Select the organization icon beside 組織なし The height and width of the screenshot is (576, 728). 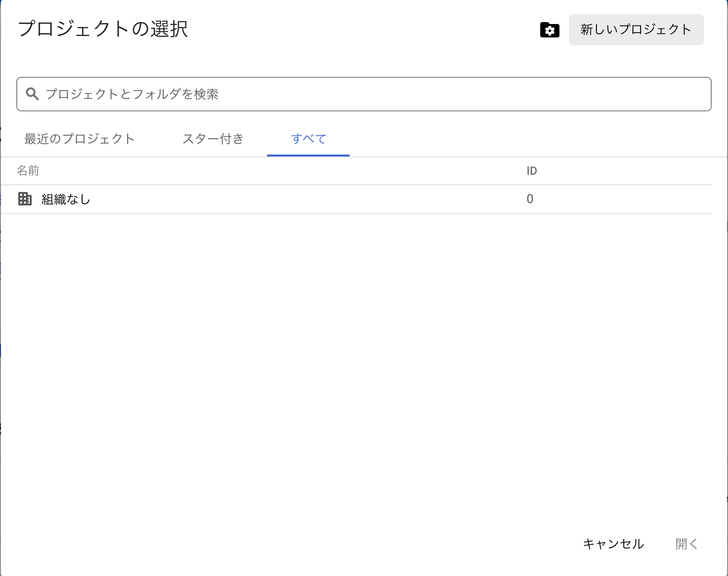[24, 199]
